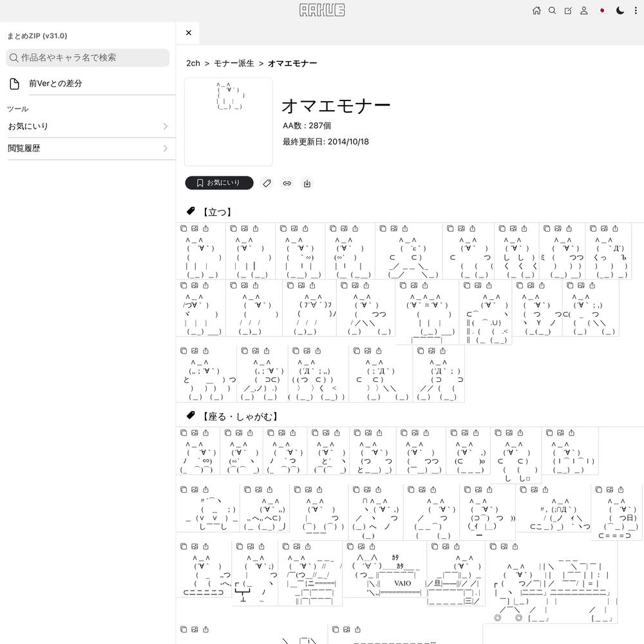This screenshot has width=644, height=644.
Task: Click the AAHUB logo
Action: 322,10
